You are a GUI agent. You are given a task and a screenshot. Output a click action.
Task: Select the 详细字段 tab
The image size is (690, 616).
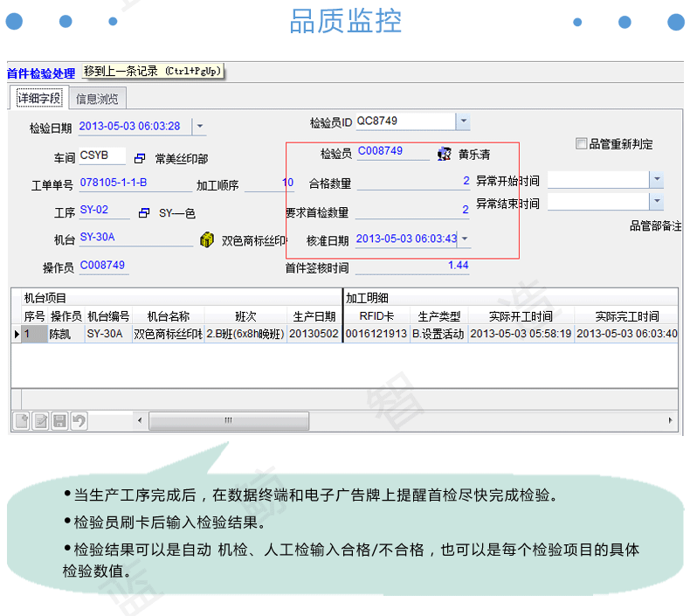pyautogui.click(x=38, y=98)
